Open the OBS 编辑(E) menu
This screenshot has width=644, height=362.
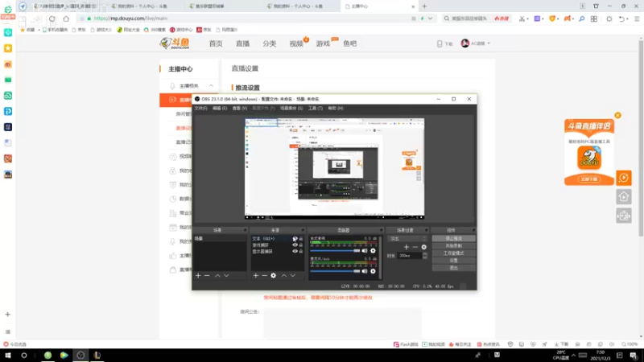coord(220,109)
